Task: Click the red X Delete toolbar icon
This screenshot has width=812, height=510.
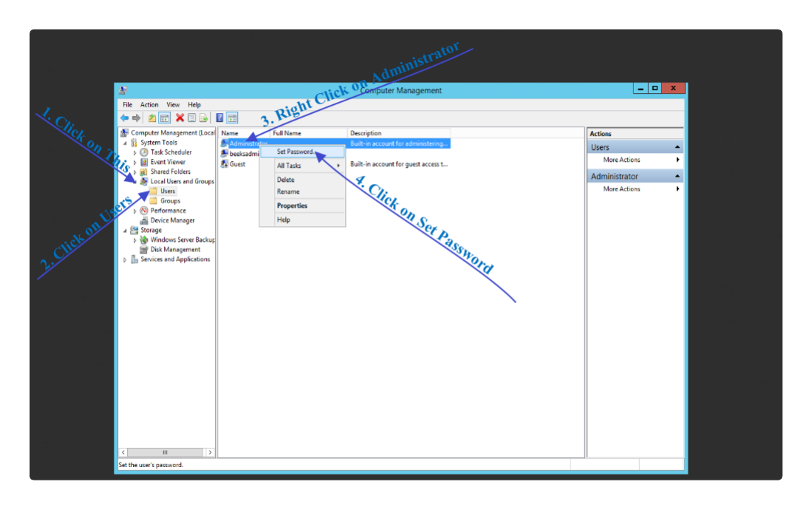Action: (x=180, y=118)
